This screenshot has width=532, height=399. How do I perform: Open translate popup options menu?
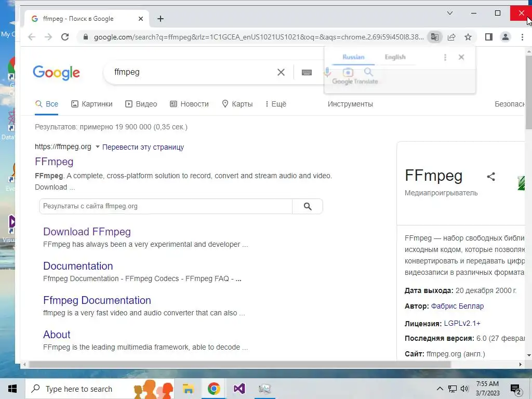[x=445, y=57]
